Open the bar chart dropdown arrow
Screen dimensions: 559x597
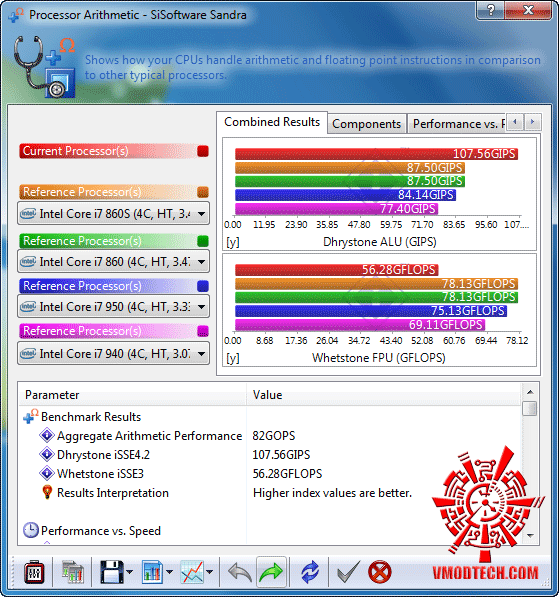point(169,571)
